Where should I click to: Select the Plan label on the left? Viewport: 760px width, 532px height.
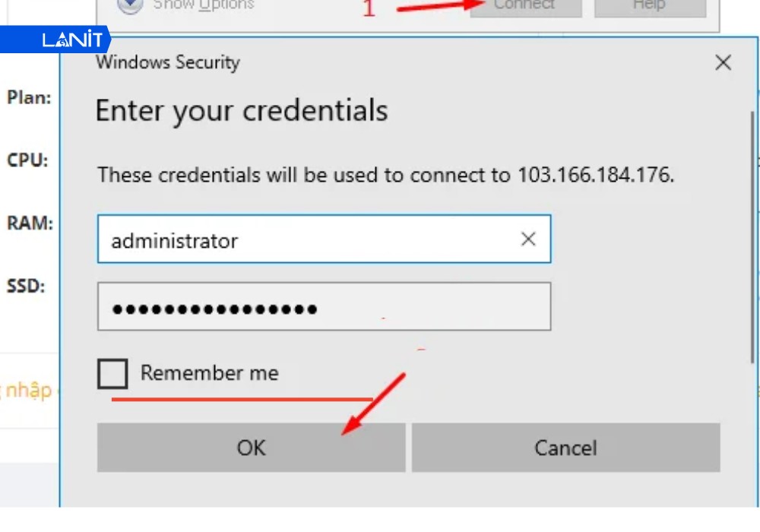[x=29, y=98]
